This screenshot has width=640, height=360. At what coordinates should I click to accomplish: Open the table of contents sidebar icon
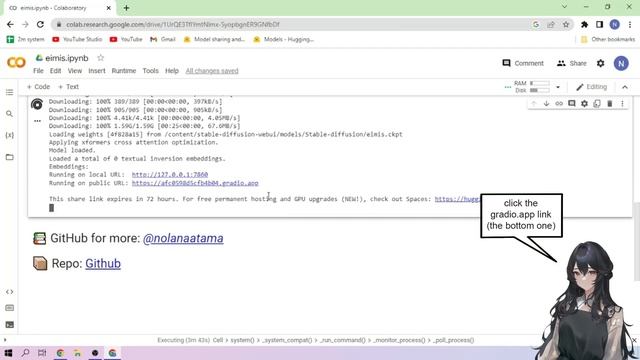point(9,92)
